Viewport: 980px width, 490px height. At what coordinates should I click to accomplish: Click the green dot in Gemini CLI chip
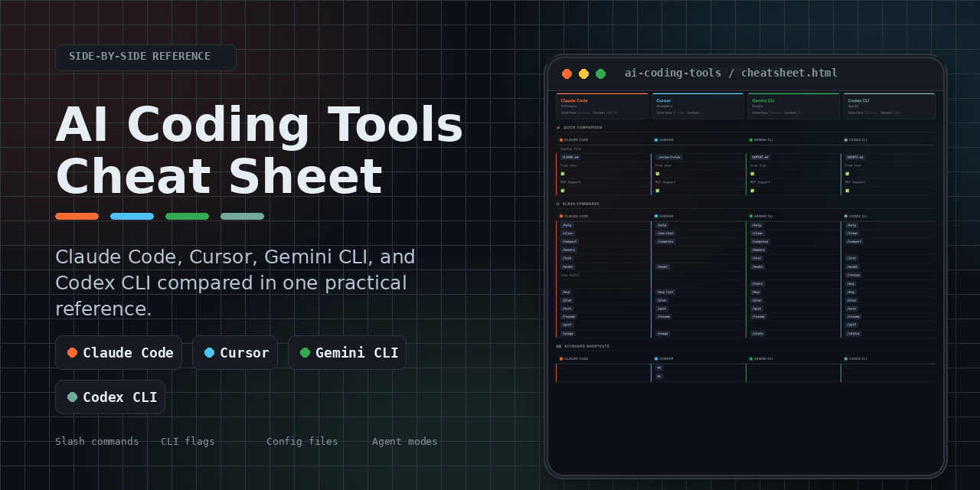pyautogui.click(x=305, y=353)
